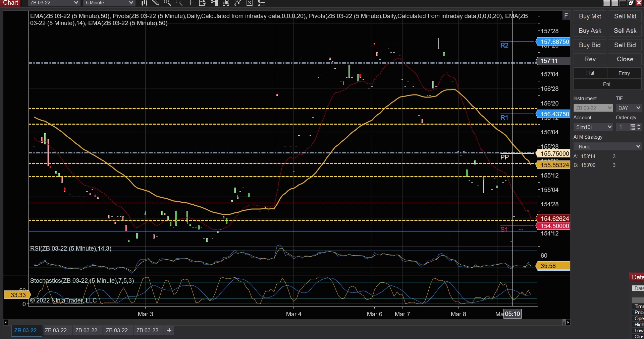The height and width of the screenshot is (339, 644).
Task: Click the 157.68750 R2 price marker
Action: 553,42
